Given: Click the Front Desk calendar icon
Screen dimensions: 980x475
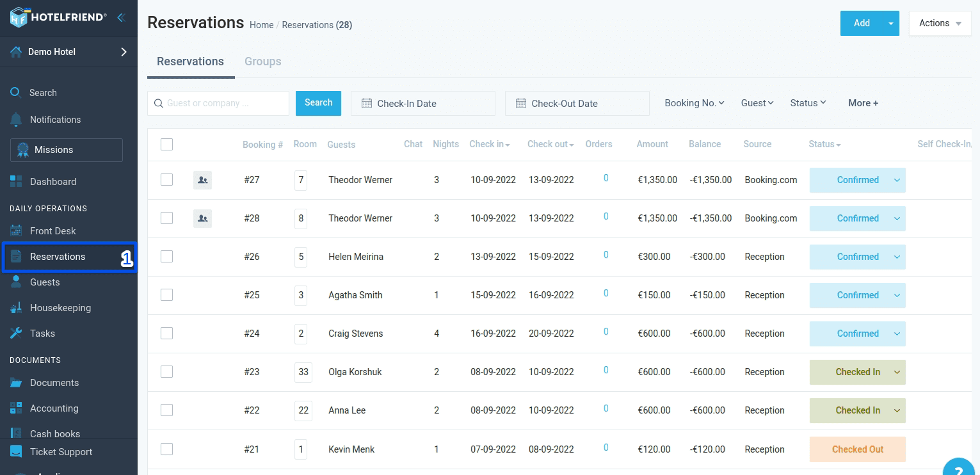Looking at the screenshot, I should point(16,231).
